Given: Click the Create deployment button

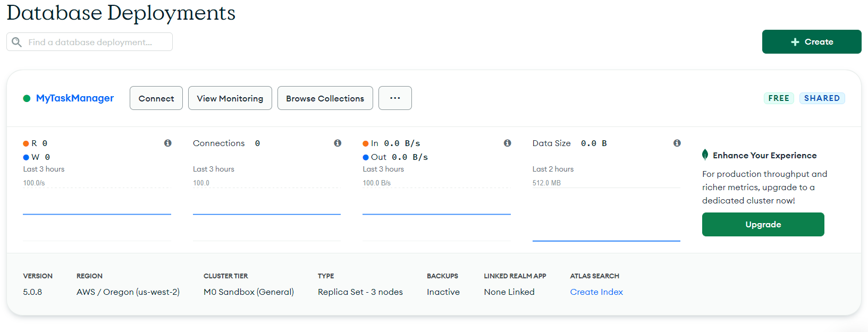Looking at the screenshot, I should pyautogui.click(x=812, y=42).
